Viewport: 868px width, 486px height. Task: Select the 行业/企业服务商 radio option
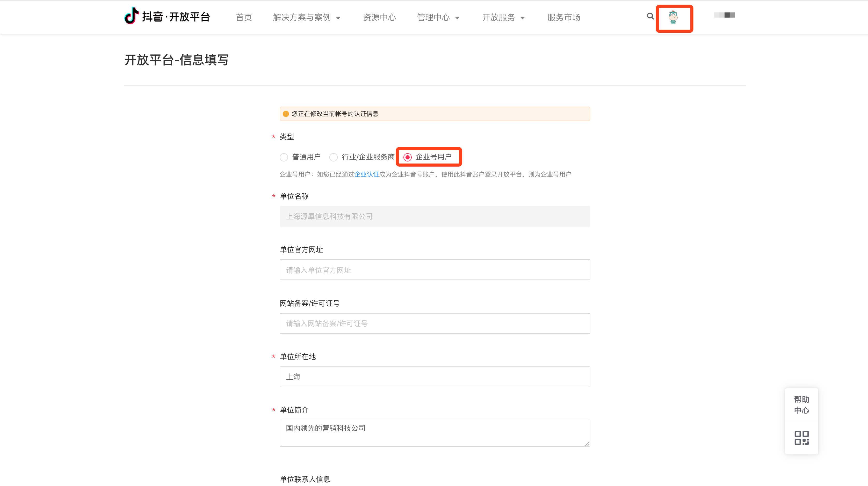point(333,157)
